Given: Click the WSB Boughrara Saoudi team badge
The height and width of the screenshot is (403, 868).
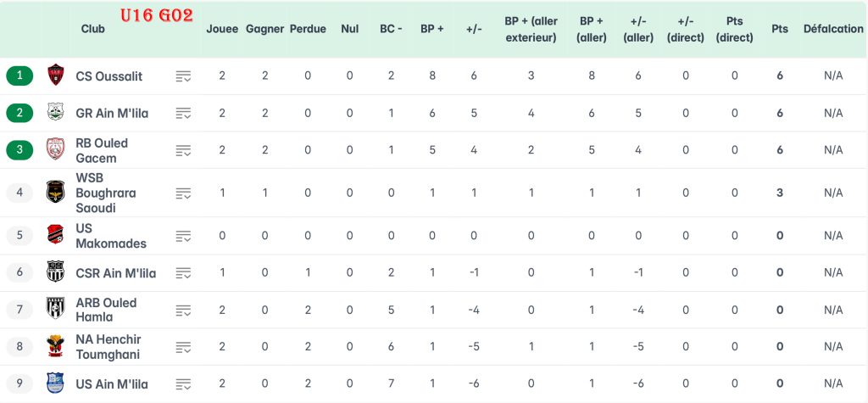Looking at the screenshot, I should click(56, 193).
